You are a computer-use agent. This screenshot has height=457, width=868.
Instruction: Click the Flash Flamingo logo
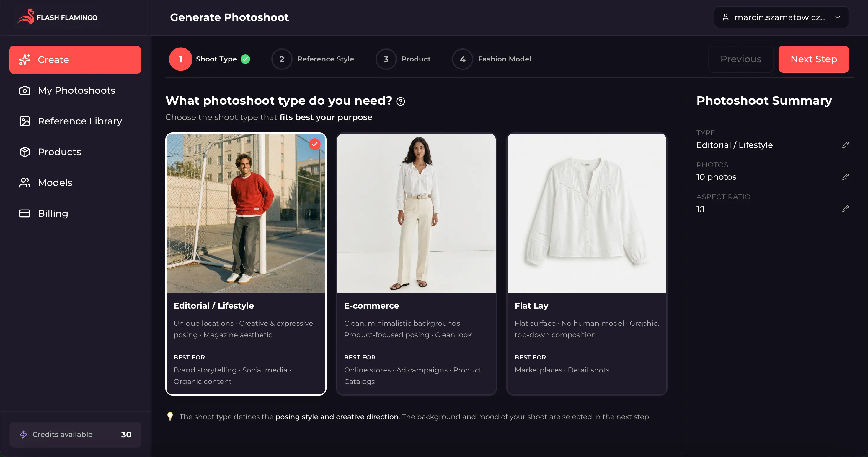coord(57,17)
